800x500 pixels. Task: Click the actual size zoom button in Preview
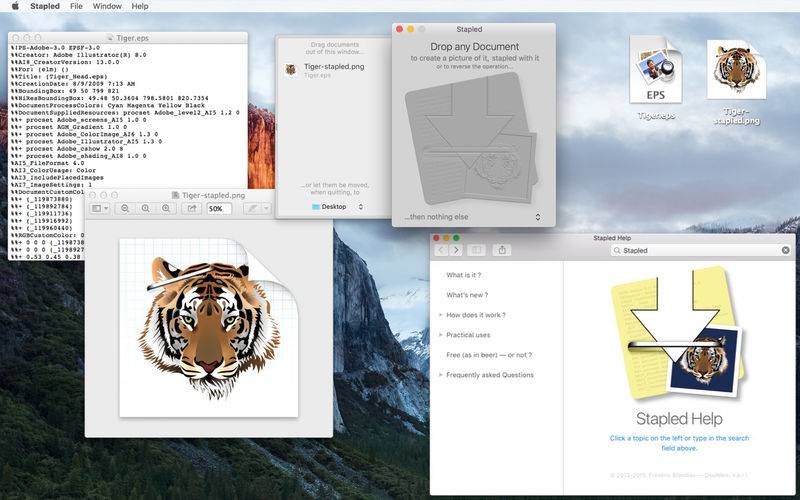click(145, 209)
